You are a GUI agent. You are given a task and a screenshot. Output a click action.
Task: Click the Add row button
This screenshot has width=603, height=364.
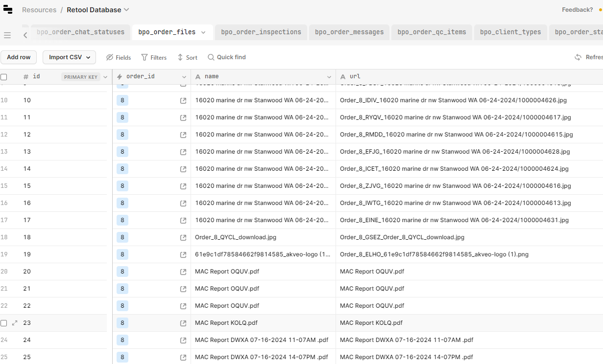[x=19, y=57]
